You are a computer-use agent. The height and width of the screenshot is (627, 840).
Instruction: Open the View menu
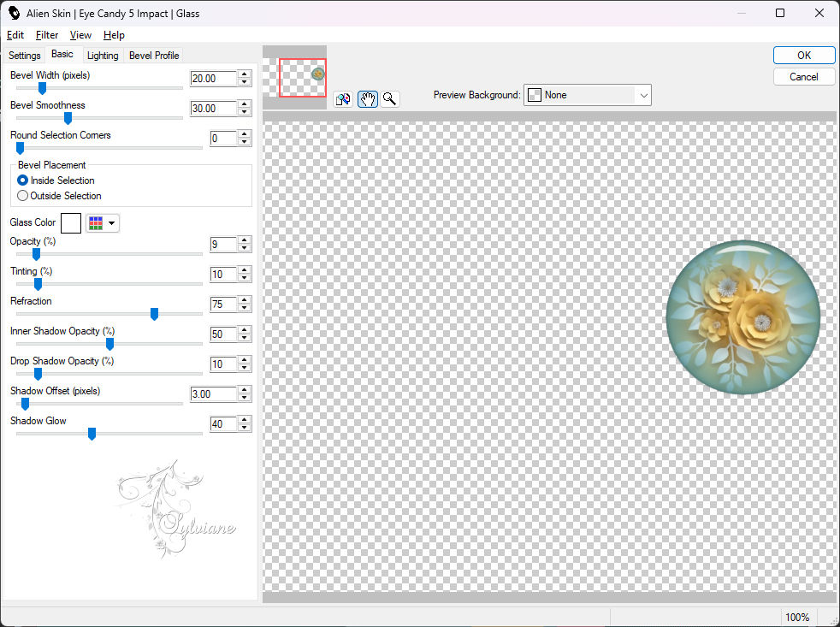80,35
